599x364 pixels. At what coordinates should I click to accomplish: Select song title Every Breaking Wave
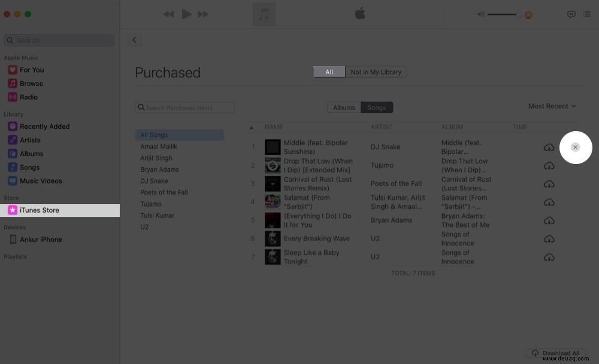point(316,238)
